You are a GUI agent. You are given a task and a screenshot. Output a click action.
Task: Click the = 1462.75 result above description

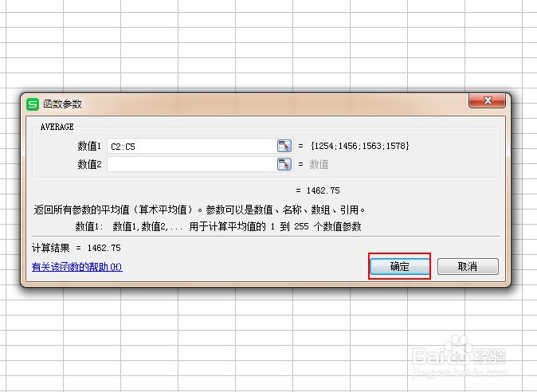318,190
